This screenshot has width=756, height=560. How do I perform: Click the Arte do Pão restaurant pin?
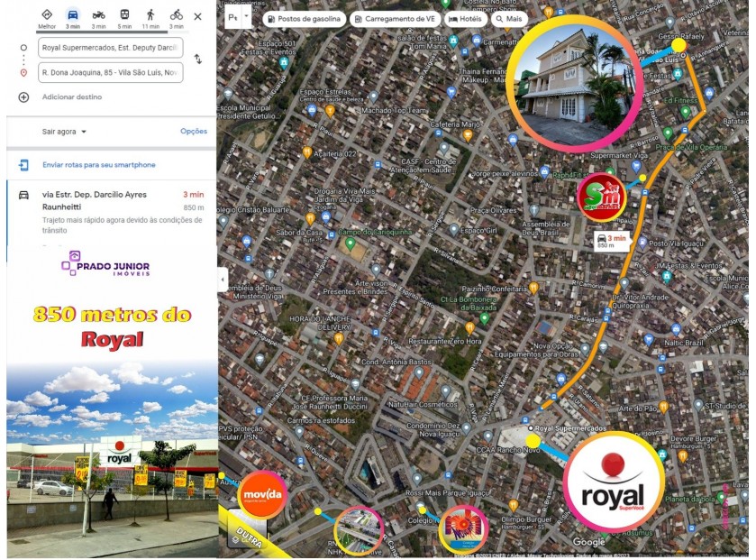664,407
